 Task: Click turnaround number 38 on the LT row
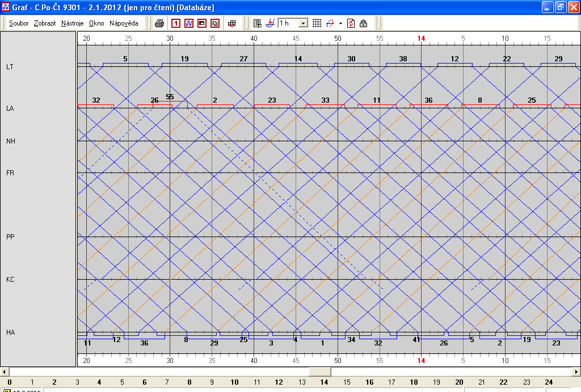pos(403,59)
